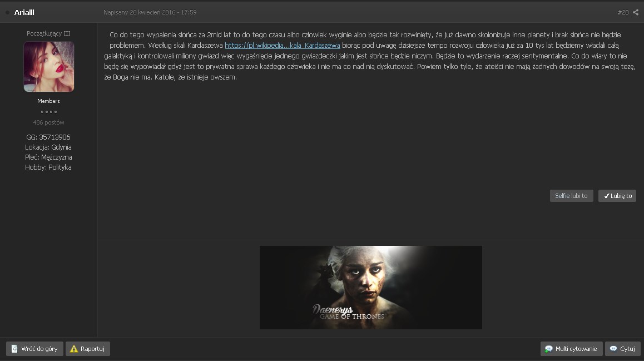644x361 pixels.
Task: Click the 'Hobby: Polityka' text
Action: (48, 167)
